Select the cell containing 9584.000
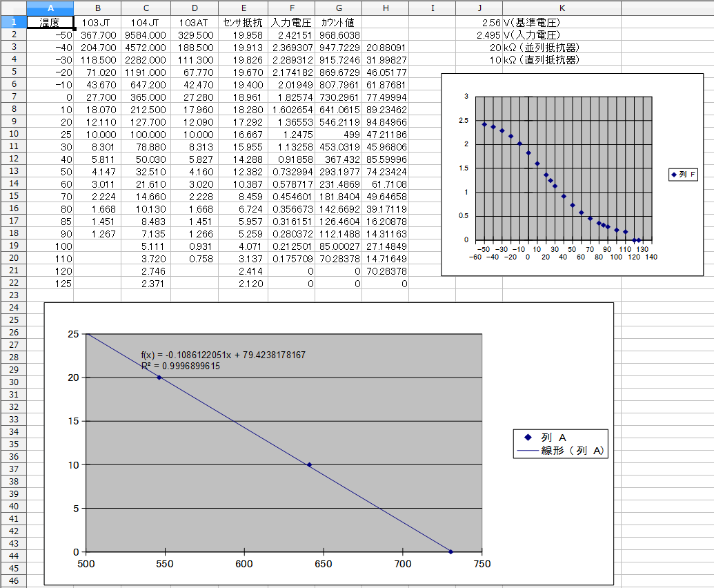This screenshot has width=714, height=588. pos(146,35)
